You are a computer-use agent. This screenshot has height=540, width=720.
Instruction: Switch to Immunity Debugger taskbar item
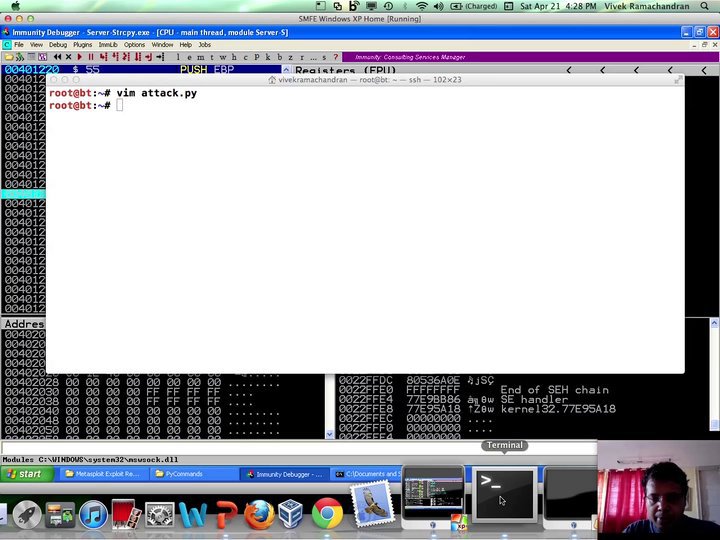pos(285,474)
